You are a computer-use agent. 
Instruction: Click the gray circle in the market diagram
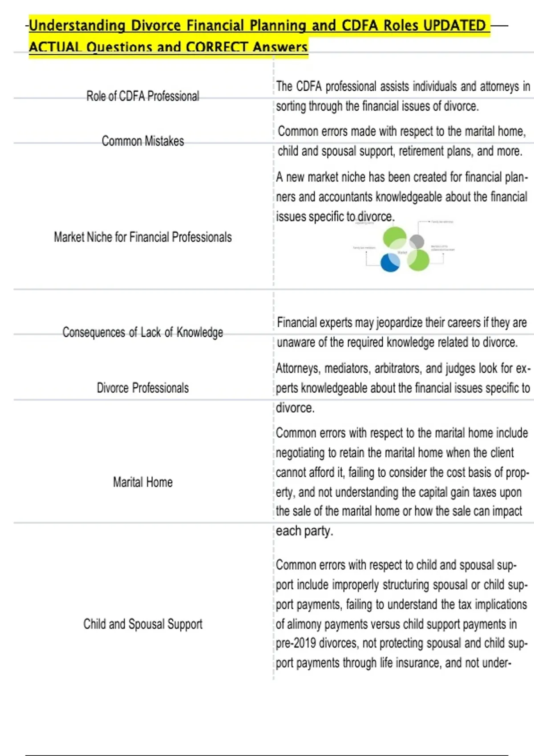(417, 241)
